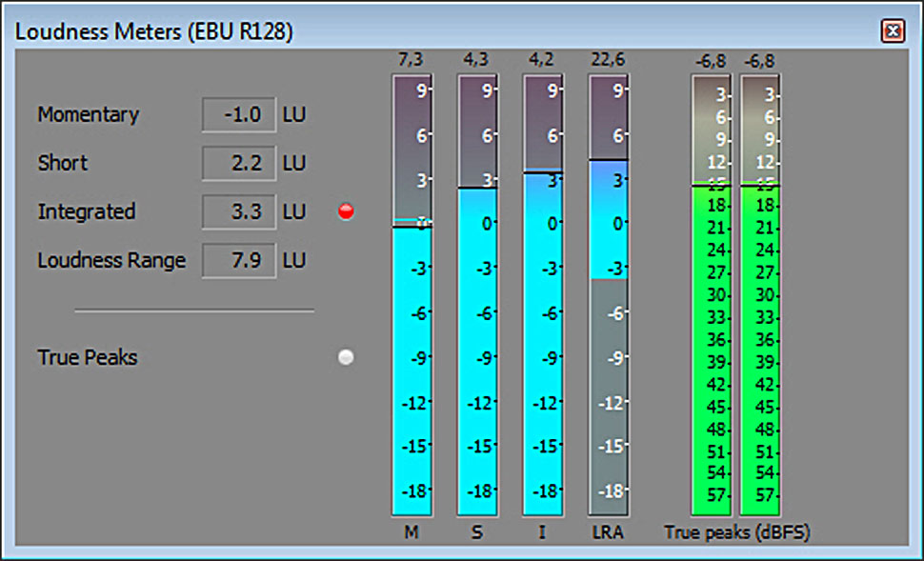Click the Short value field showing 2.2

[x=238, y=163]
